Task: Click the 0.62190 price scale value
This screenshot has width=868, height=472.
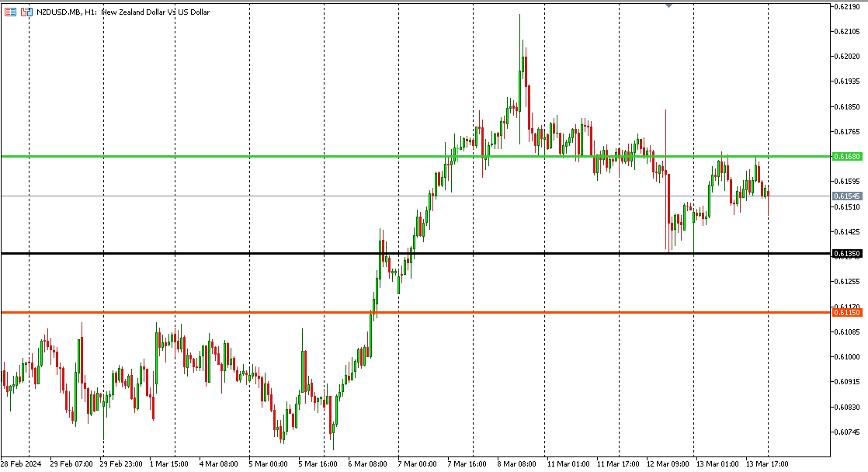Action: click(847, 7)
